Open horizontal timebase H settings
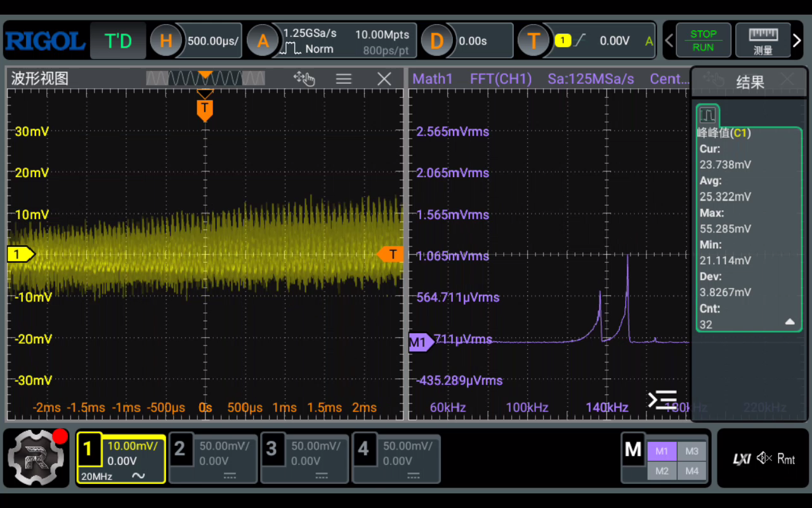 [x=165, y=41]
